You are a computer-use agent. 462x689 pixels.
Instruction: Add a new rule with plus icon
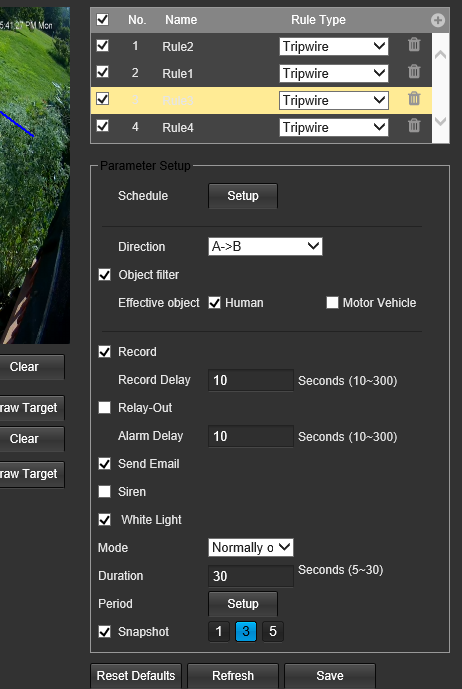click(x=437, y=20)
